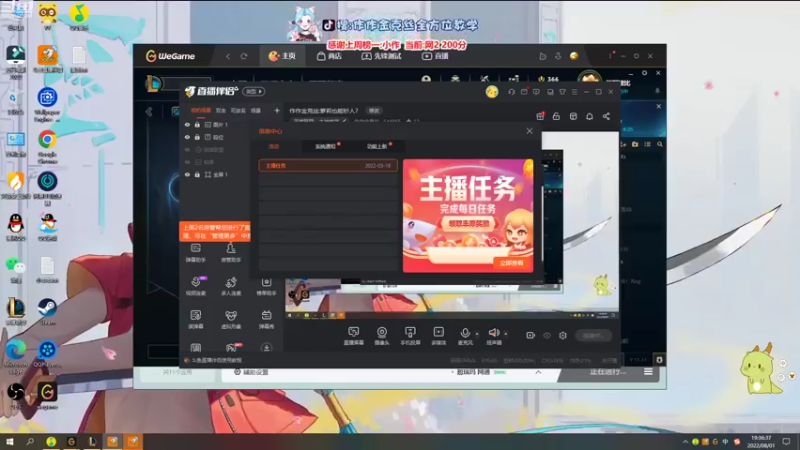Toggle lock on 段位 layer
Viewport: 800px width, 450px height.
coord(197,137)
